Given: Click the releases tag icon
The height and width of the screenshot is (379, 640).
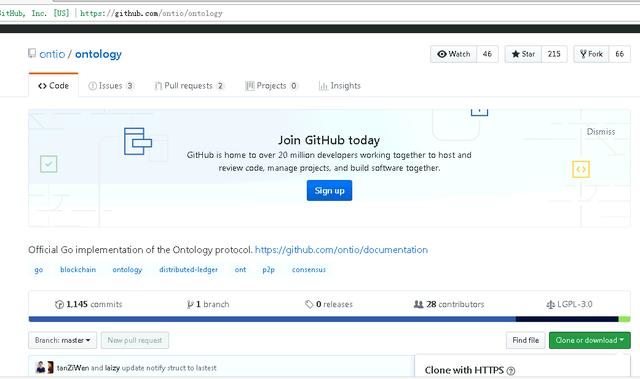Looking at the screenshot, I should pyautogui.click(x=309, y=304).
